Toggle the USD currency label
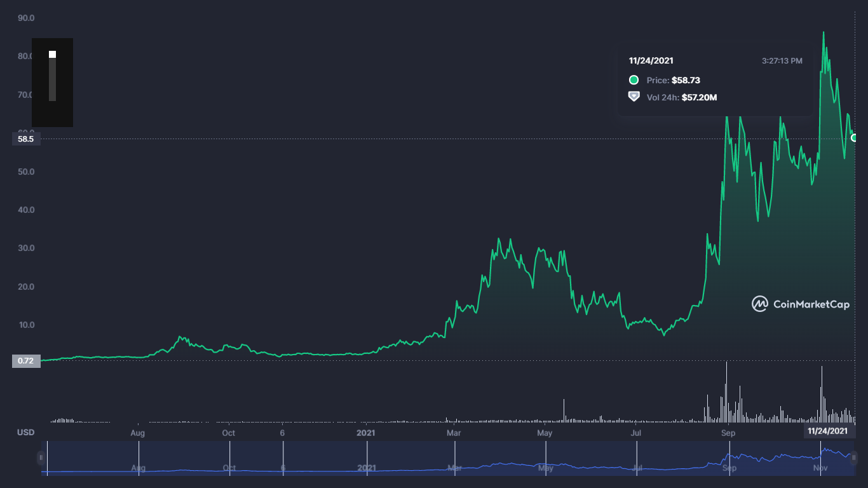 25,432
